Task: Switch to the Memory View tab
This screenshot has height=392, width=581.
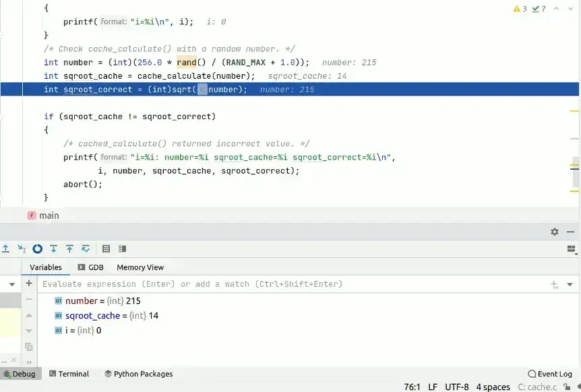Action: click(140, 267)
